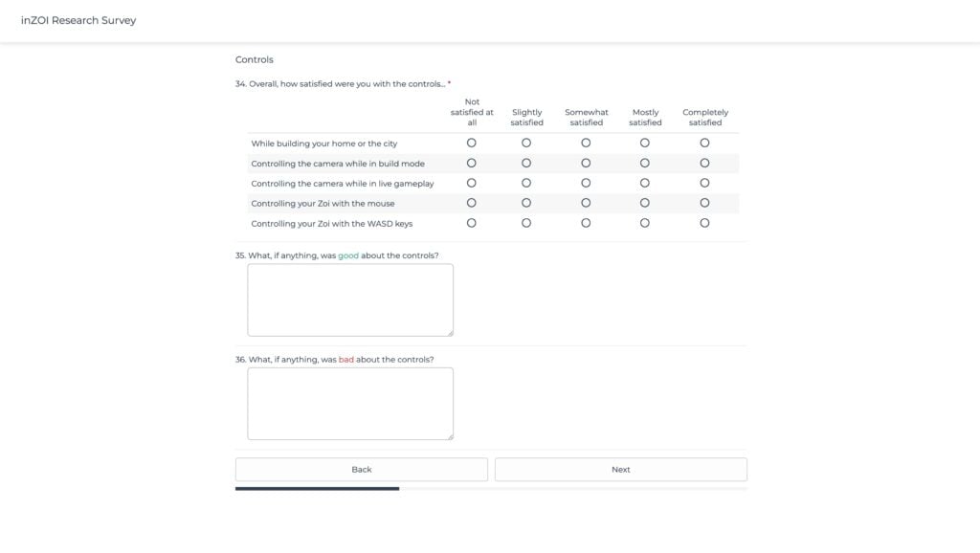
Task: Choose 'Completely satisfied' for building home or city
Action: click(704, 143)
